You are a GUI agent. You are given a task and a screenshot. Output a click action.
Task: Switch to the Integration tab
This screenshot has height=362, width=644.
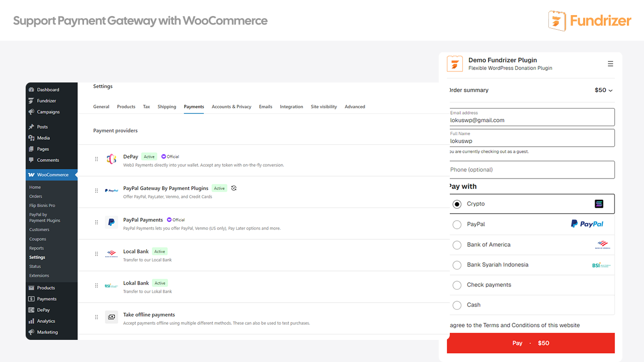pos(291,107)
